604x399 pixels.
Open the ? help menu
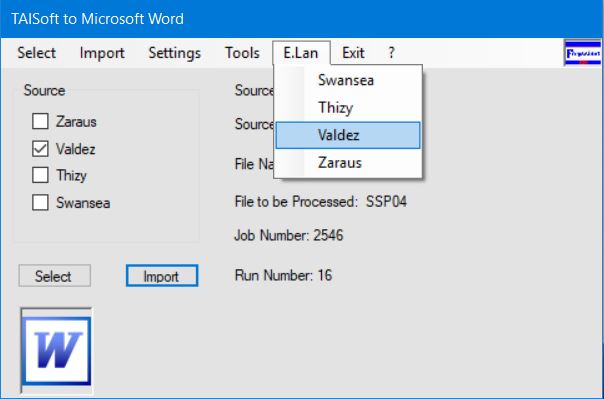(391, 53)
